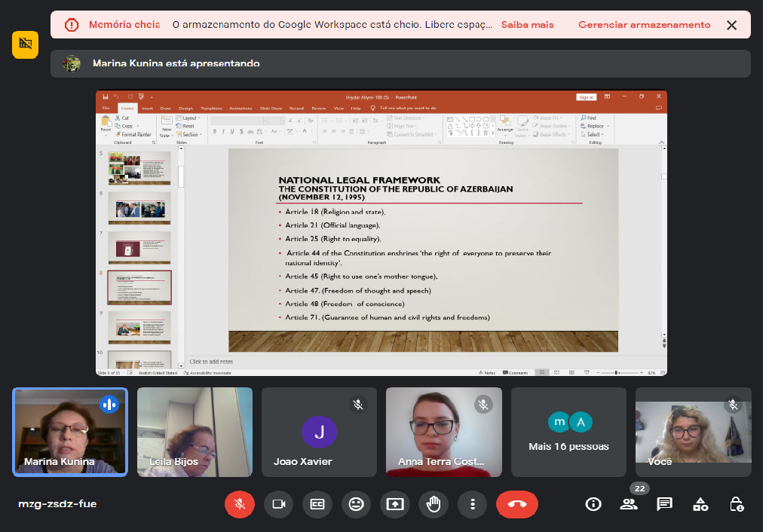Click the yellow camera-off indicator icon
This screenshot has height=532, width=769.
(25, 44)
